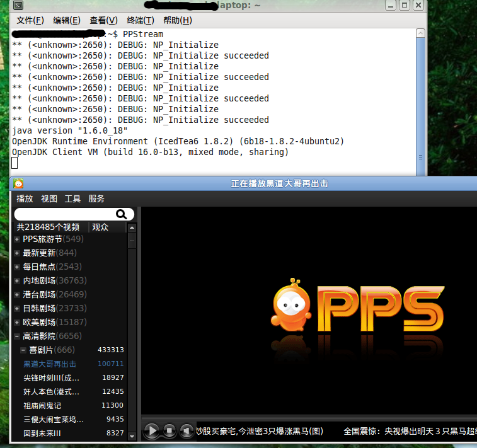Click the OpenJDK Client VM line
The width and height of the screenshot is (477, 448).
pyautogui.click(x=150, y=152)
